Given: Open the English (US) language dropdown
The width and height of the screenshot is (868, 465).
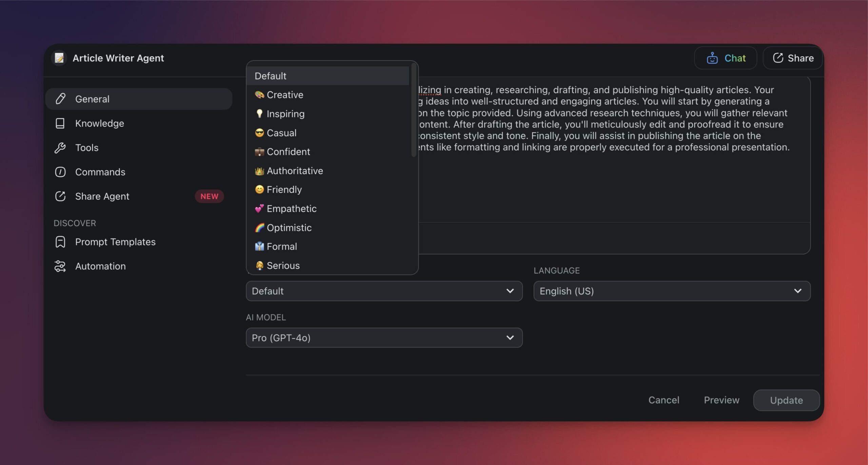Looking at the screenshot, I should tap(672, 291).
